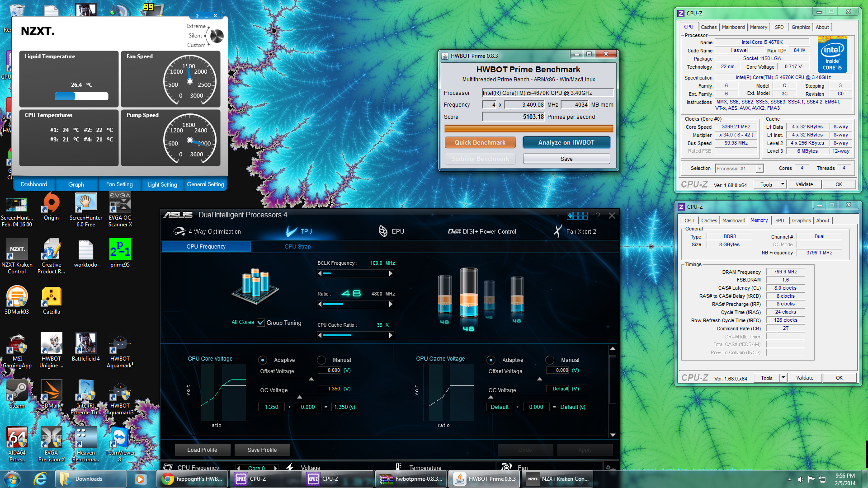Open Origin desktop shortcut
The width and height of the screenshot is (868, 488).
click(x=51, y=207)
